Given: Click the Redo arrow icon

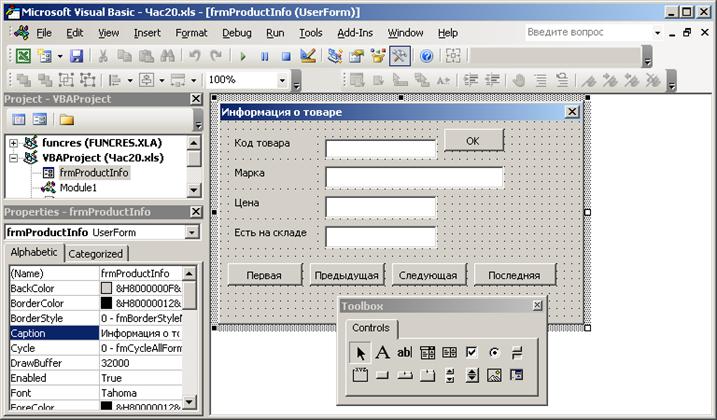Looking at the screenshot, I should pyautogui.click(x=216, y=56).
